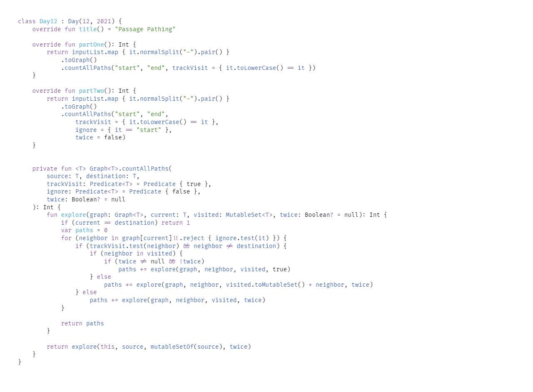The width and height of the screenshot is (533, 392).
Task: Click "source: T, destination: T," parameter line
Action: (x=93, y=176)
